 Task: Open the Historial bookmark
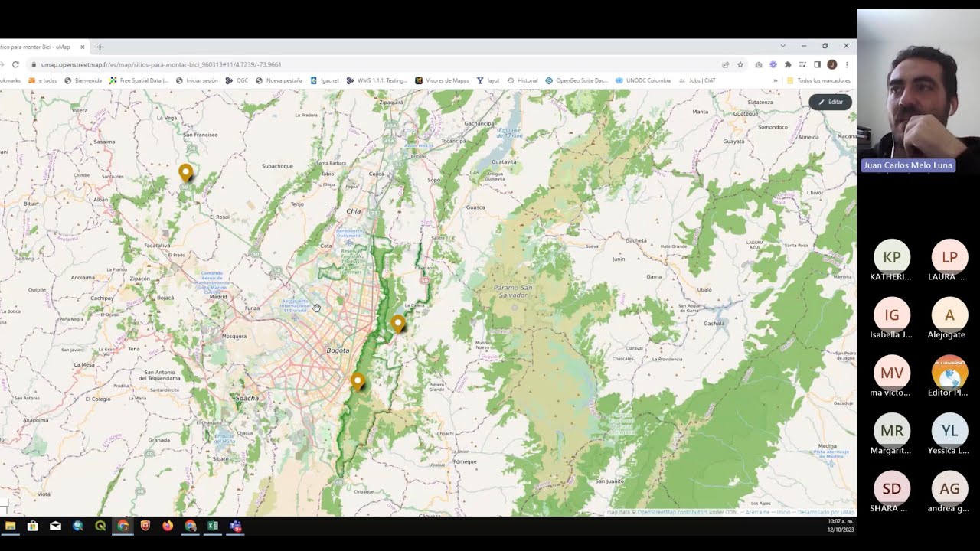point(522,80)
